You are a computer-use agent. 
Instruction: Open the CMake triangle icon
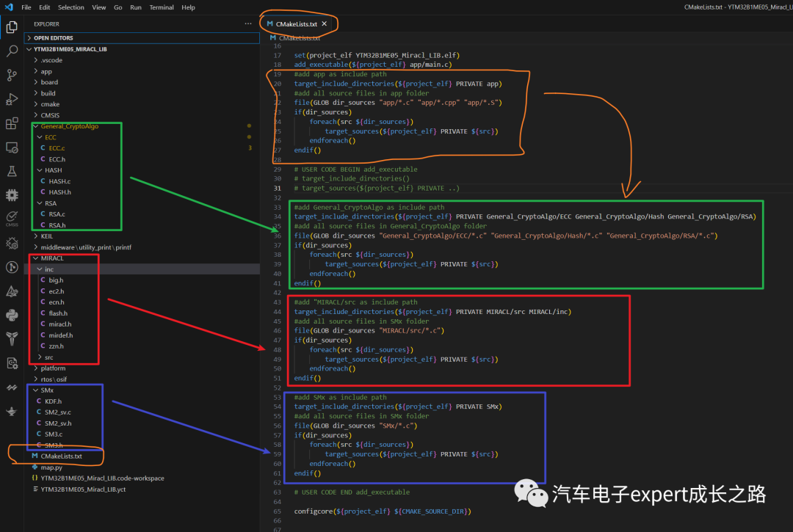(12, 291)
